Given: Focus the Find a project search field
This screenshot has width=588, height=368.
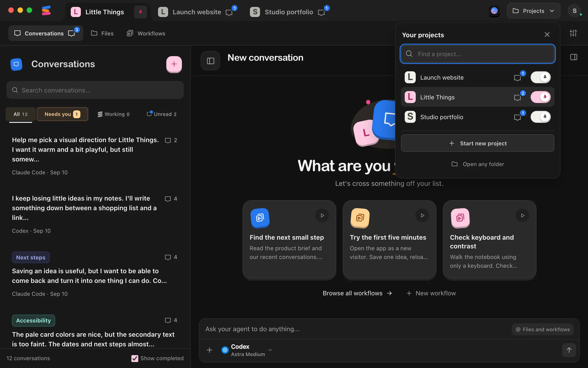Looking at the screenshot, I should click(x=478, y=54).
